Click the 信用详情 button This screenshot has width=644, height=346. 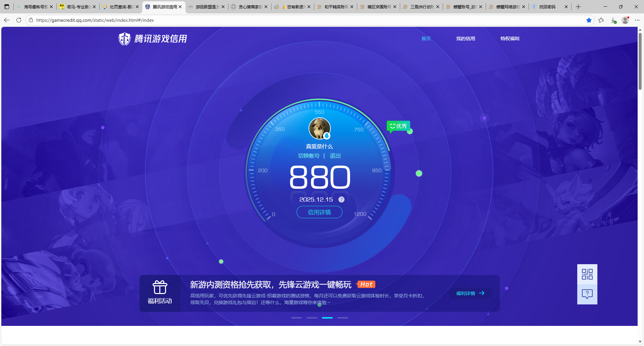click(x=319, y=212)
